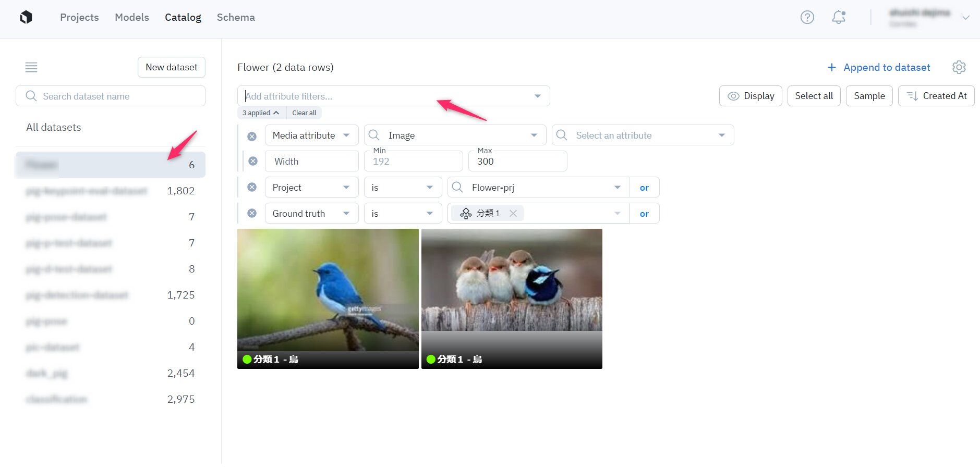Open dataset settings gear icon
This screenshot has height=470, width=980.
(x=959, y=67)
